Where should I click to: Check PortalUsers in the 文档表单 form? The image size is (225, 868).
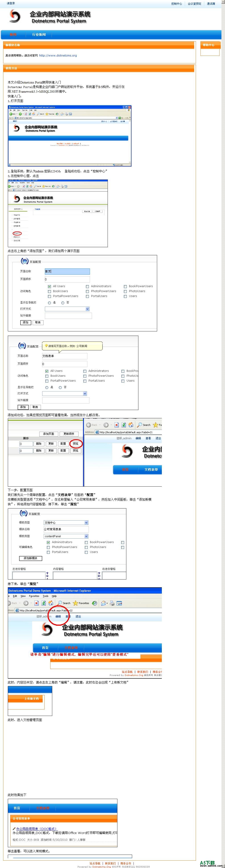click(85, 381)
